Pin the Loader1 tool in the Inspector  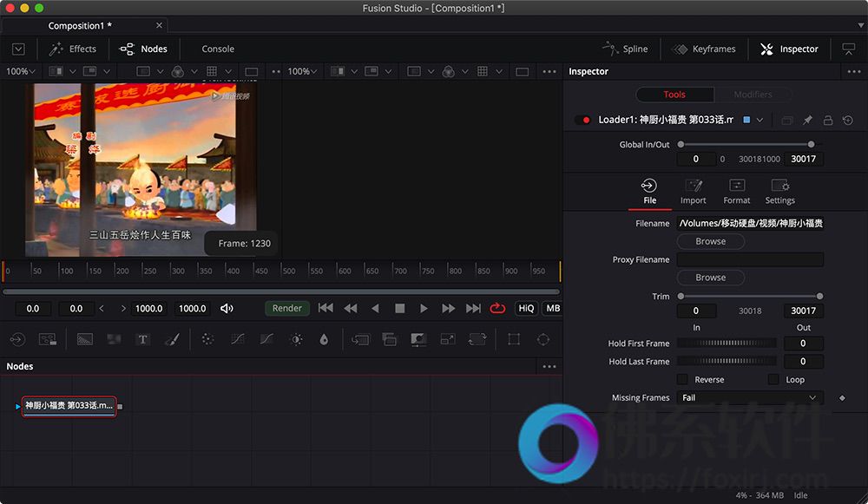tap(807, 120)
